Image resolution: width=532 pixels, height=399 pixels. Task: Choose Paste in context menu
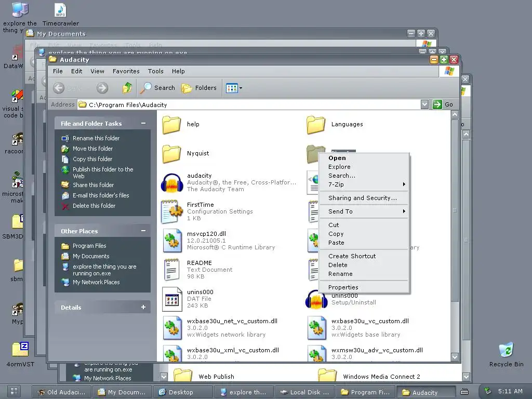[364, 243]
